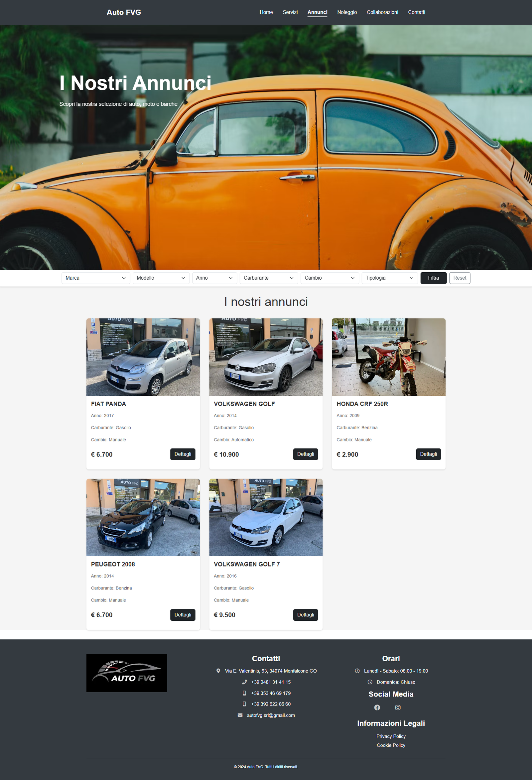
Task: Click the Peugeot 2008 car thumbnail
Action: click(143, 517)
